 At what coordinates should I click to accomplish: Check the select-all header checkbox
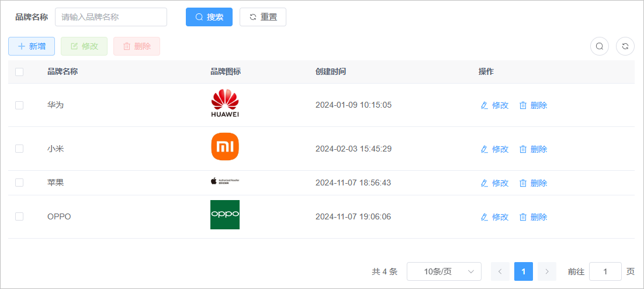click(19, 72)
